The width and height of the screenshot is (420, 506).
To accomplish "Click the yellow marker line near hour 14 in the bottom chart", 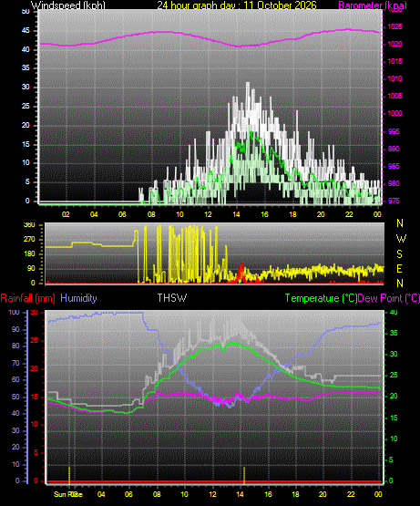I will (244, 475).
